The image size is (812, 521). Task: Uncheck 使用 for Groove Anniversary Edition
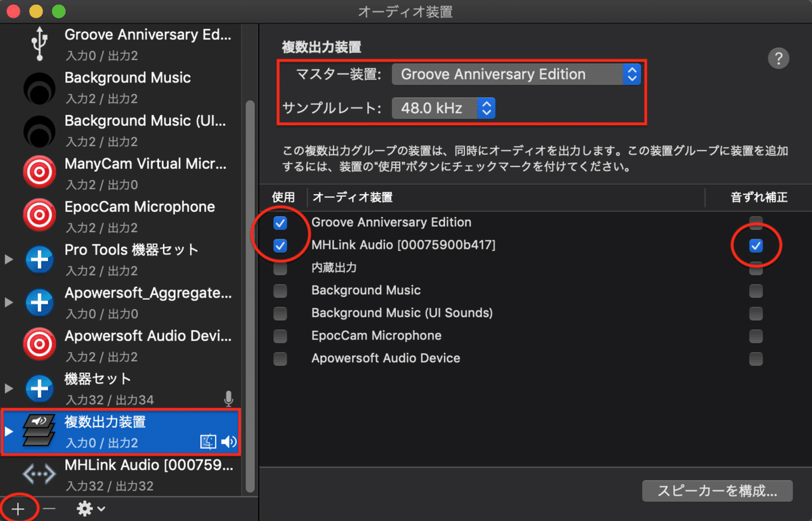pyautogui.click(x=280, y=223)
